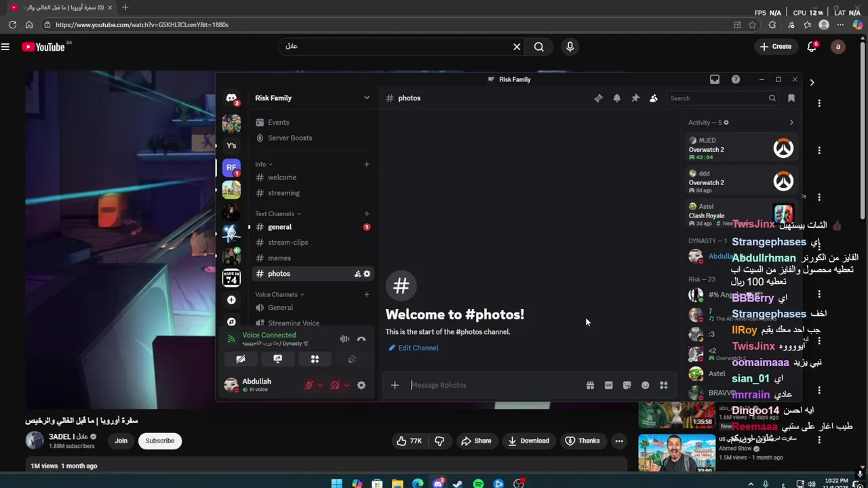Open headphone output options arrow
This screenshot has width=868, height=488.
coord(347,385)
